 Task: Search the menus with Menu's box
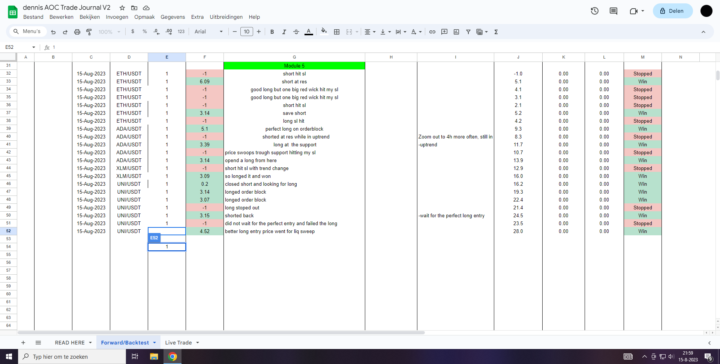coord(28,32)
